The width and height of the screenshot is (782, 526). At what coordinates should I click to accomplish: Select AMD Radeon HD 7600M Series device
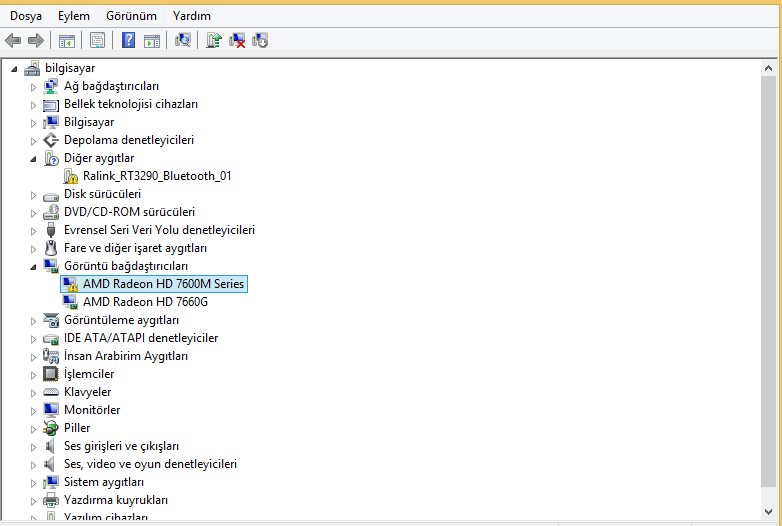pos(163,284)
